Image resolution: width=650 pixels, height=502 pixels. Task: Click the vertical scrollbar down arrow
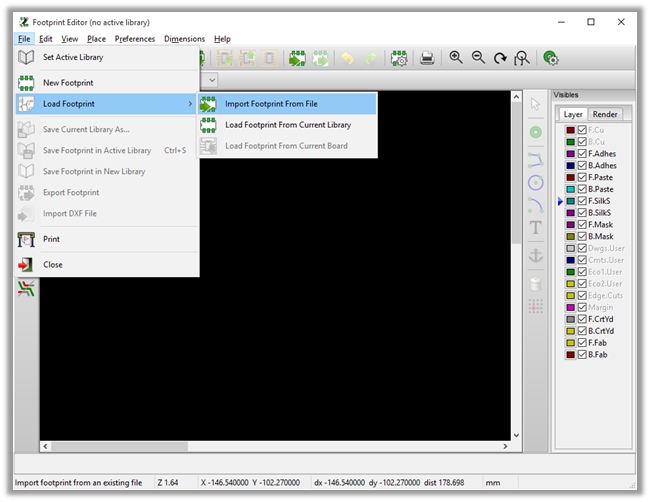tap(516, 435)
